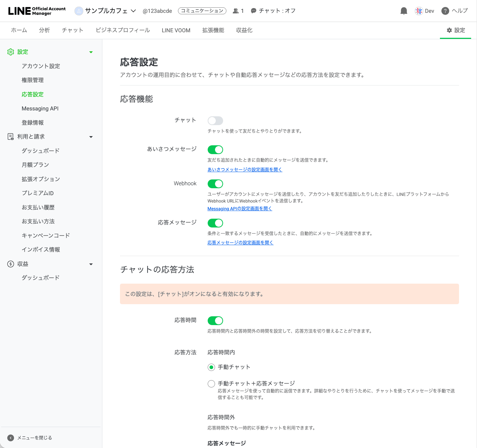
Task: Open Messaging API in the sidebar
Action: coord(40,109)
